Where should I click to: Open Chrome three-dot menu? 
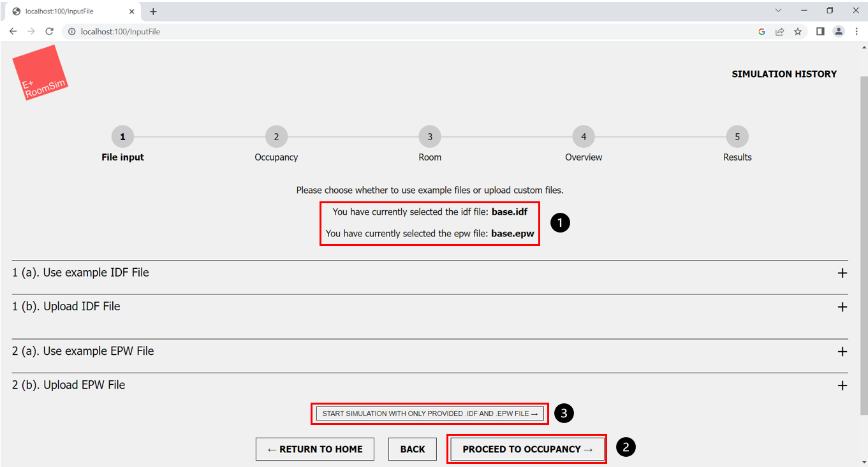click(x=856, y=31)
